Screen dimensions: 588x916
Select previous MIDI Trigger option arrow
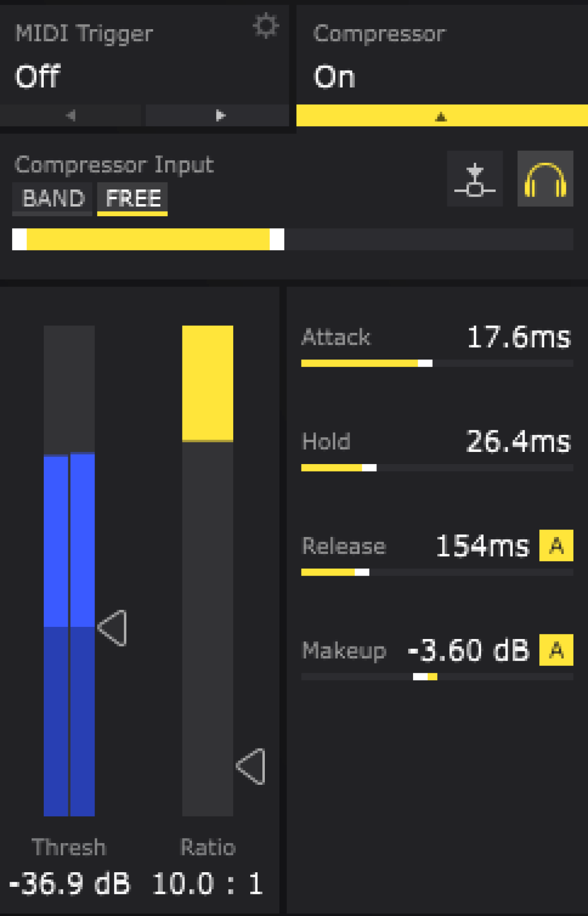pyautogui.click(x=71, y=116)
